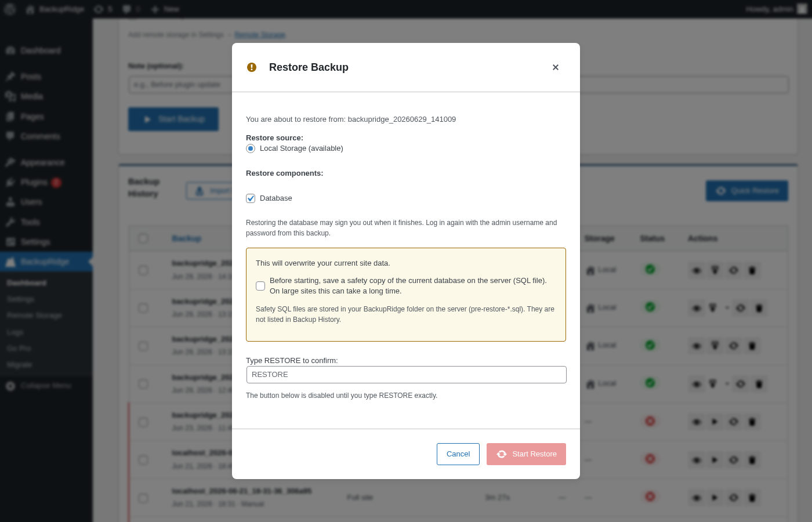Open the comments indicator in admin bar
This screenshot has width=812, height=522.
click(x=132, y=9)
